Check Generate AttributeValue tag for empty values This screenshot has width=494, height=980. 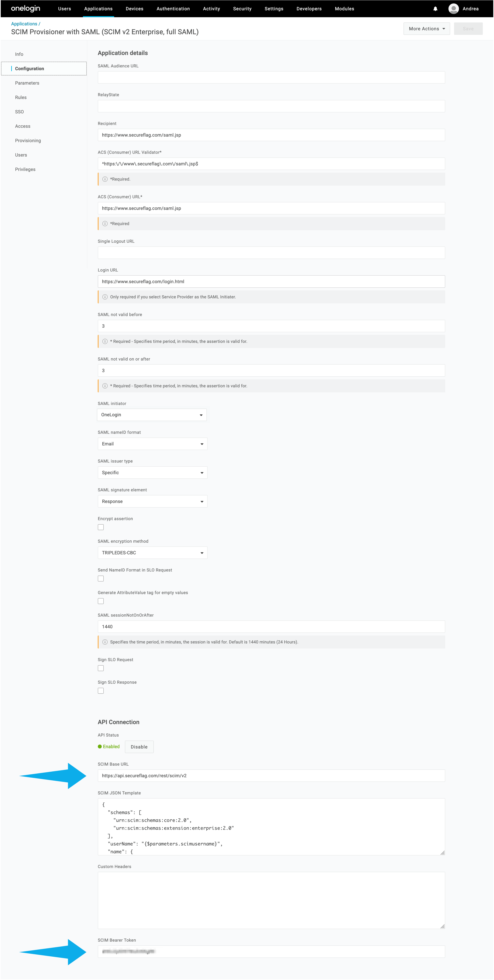tap(101, 601)
